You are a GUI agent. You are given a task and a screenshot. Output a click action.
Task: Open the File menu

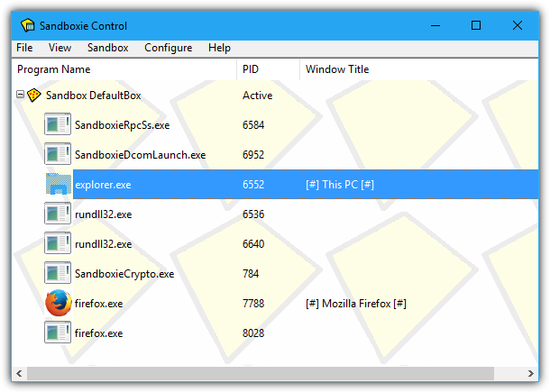[24, 48]
